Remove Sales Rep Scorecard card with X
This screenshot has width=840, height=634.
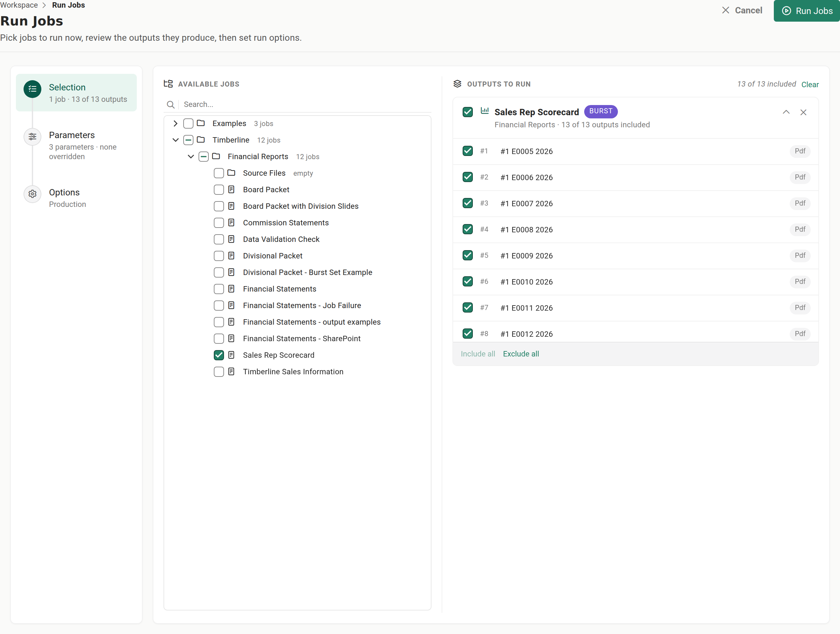(803, 112)
